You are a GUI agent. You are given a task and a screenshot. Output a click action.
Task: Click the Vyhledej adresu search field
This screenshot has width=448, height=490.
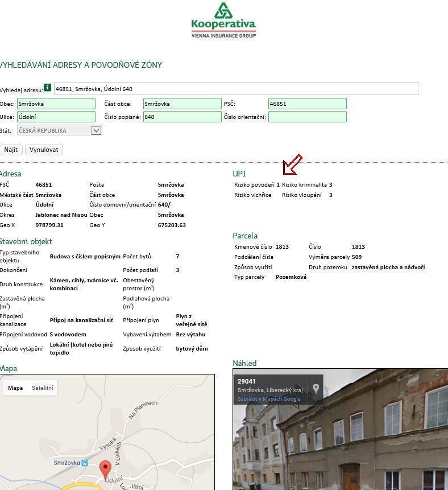click(x=237, y=89)
